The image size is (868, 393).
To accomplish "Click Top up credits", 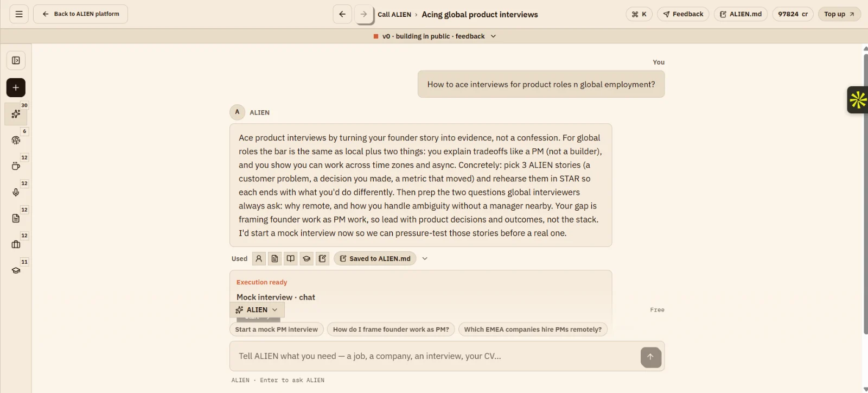I will (839, 14).
